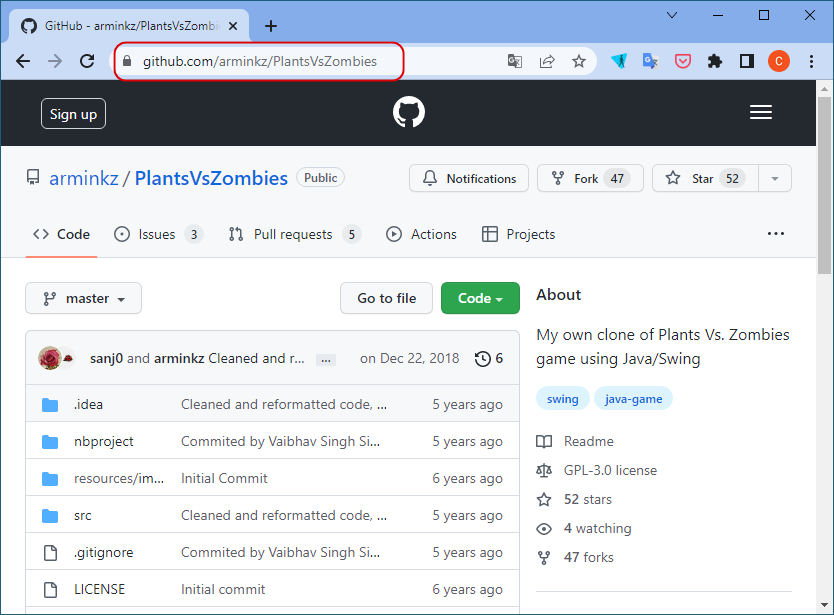Go back with the browser back arrow

(23, 61)
